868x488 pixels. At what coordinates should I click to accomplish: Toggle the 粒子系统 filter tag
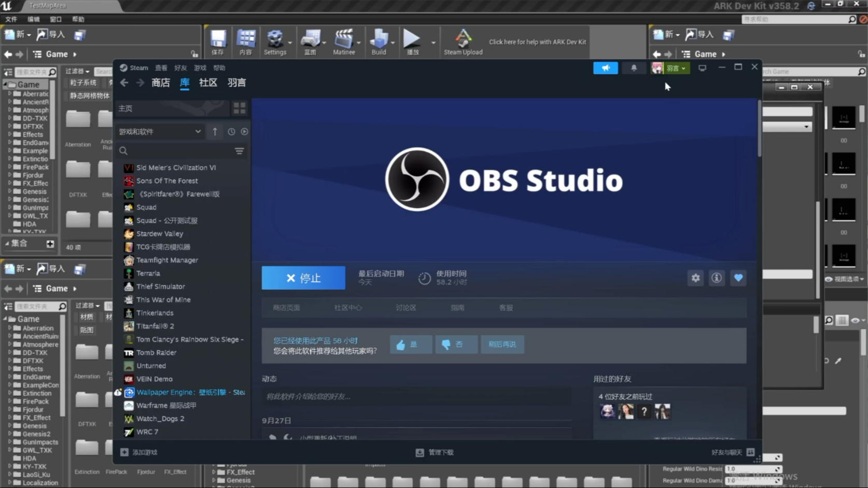point(83,83)
